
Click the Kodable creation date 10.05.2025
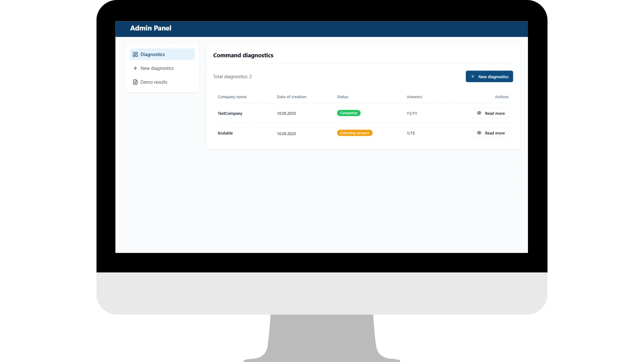[x=286, y=133]
